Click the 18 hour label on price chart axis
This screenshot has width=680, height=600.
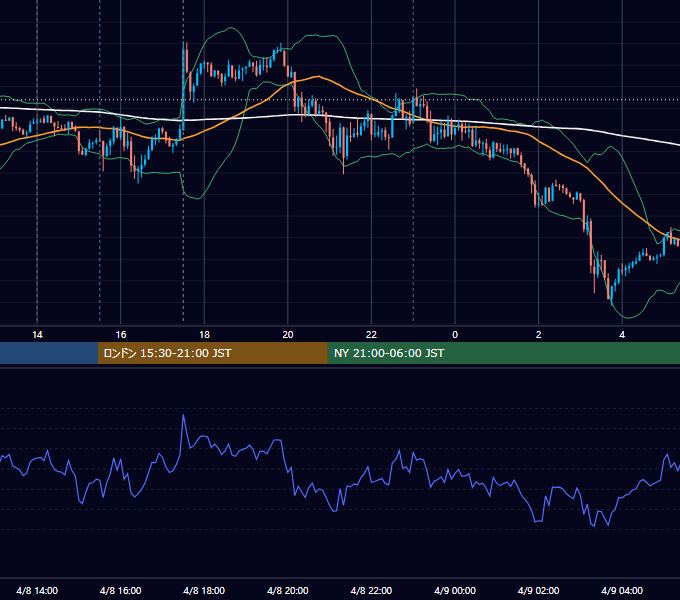click(x=204, y=335)
